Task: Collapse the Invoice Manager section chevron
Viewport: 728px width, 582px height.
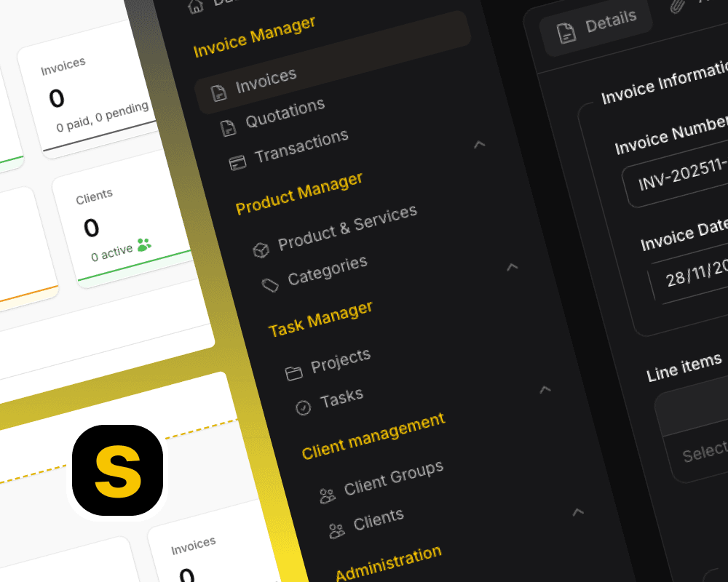Action: (x=479, y=145)
